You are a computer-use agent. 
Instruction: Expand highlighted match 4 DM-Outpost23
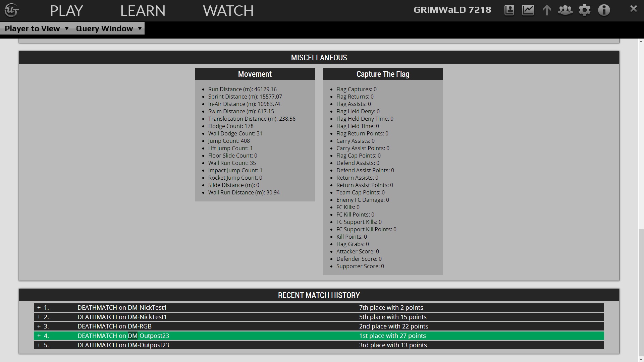(x=39, y=336)
